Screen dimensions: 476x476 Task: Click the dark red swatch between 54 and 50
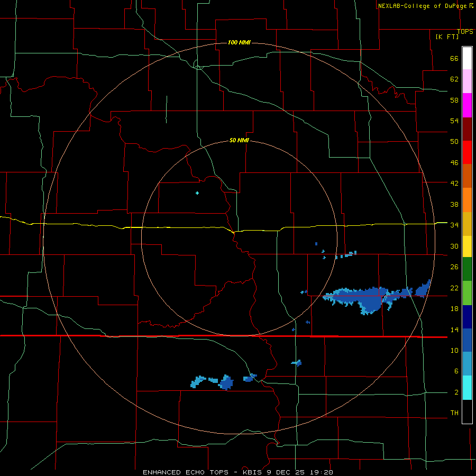[467, 129]
